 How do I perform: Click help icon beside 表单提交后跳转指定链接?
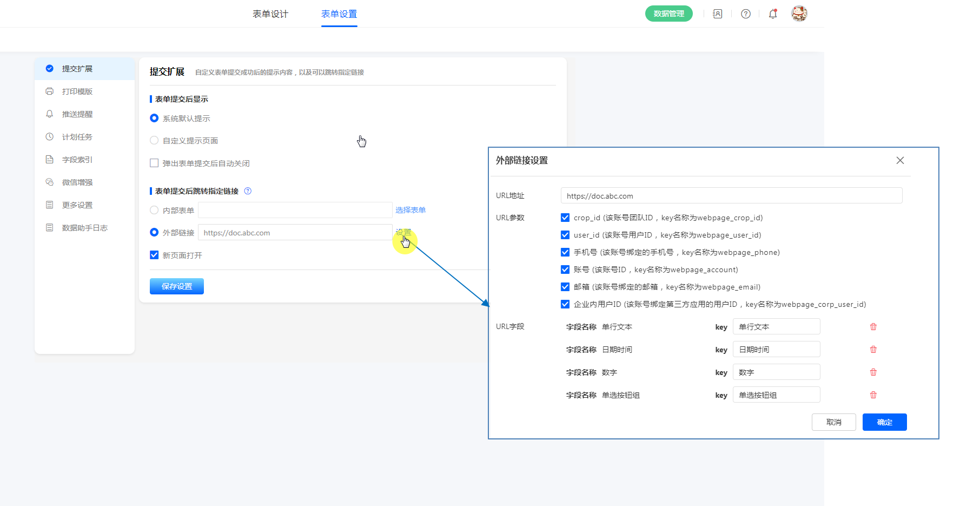click(248, 191)
